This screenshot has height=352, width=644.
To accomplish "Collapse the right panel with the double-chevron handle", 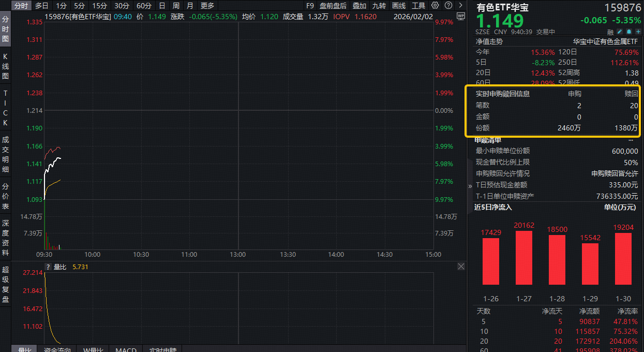I will pyautogui.click(x=470, y=185).
